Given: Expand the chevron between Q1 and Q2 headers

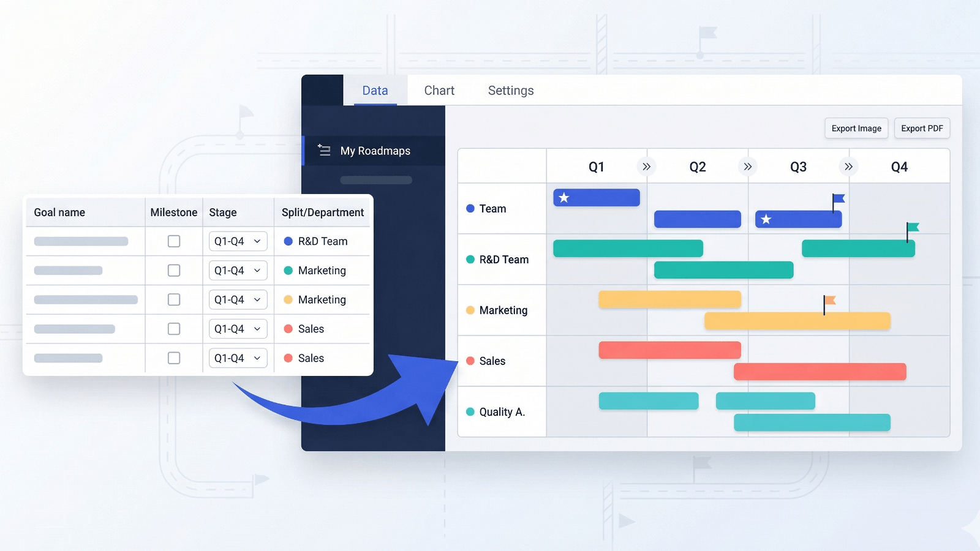Looking at the screenshot, I should point(647,165).
